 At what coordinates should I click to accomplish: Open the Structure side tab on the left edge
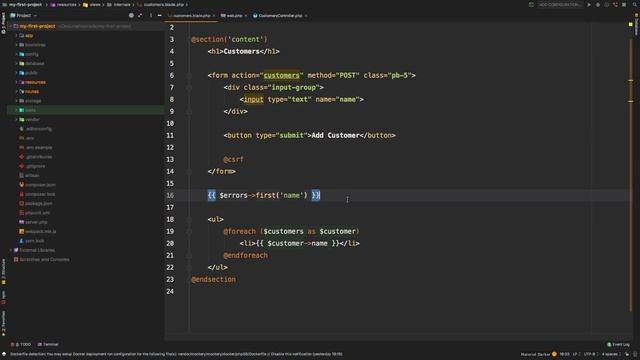click(x=4, y=271)
